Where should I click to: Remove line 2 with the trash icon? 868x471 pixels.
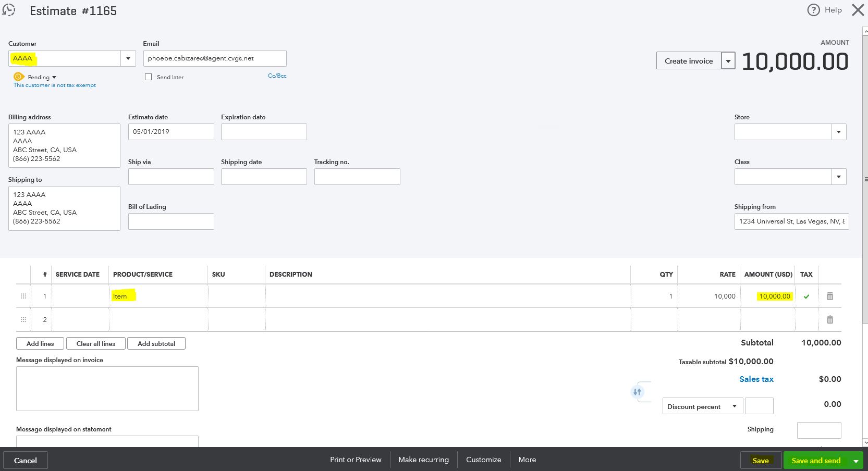tap(830, 319)
